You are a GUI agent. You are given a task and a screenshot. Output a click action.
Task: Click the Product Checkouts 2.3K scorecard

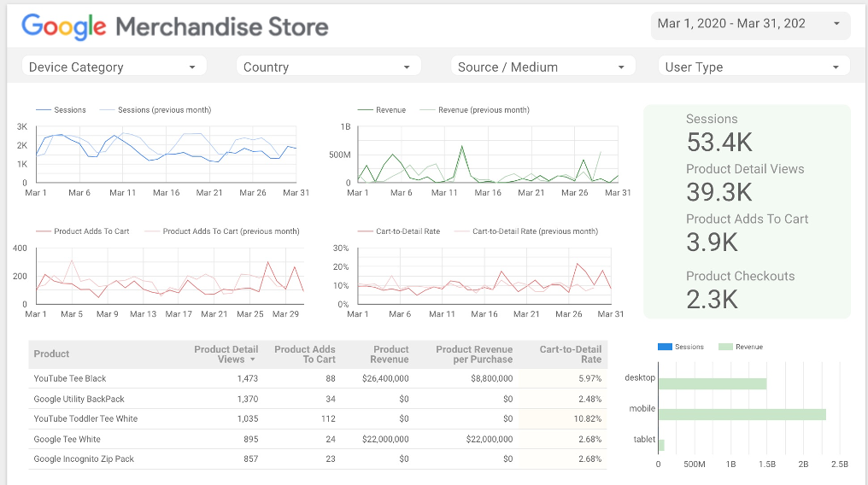[x=740, y=289]
